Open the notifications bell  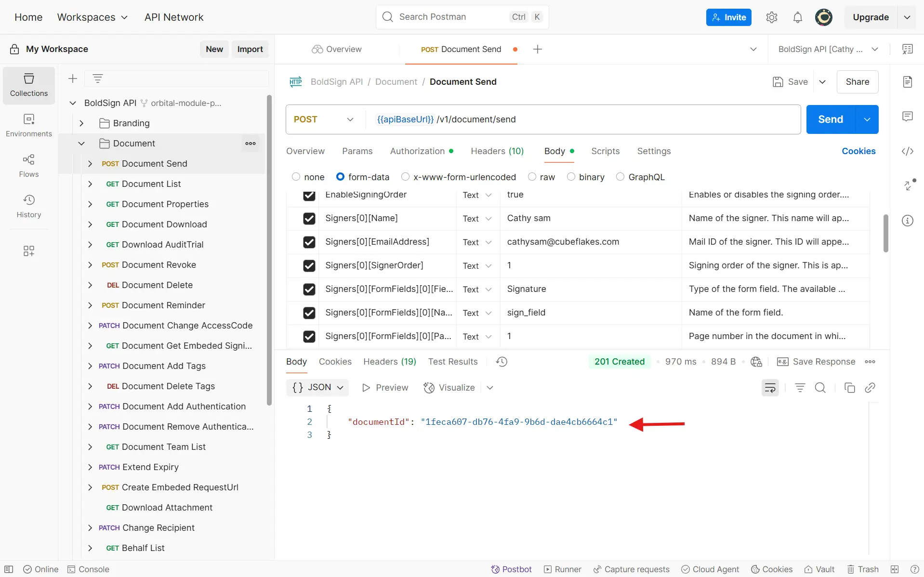pos(798,17)
